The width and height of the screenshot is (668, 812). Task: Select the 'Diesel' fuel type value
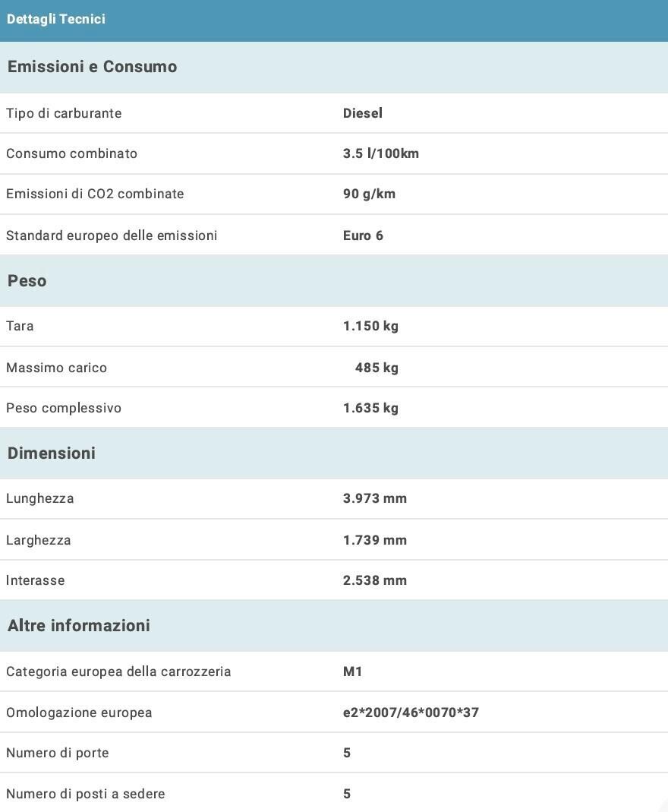pos(363,113)
